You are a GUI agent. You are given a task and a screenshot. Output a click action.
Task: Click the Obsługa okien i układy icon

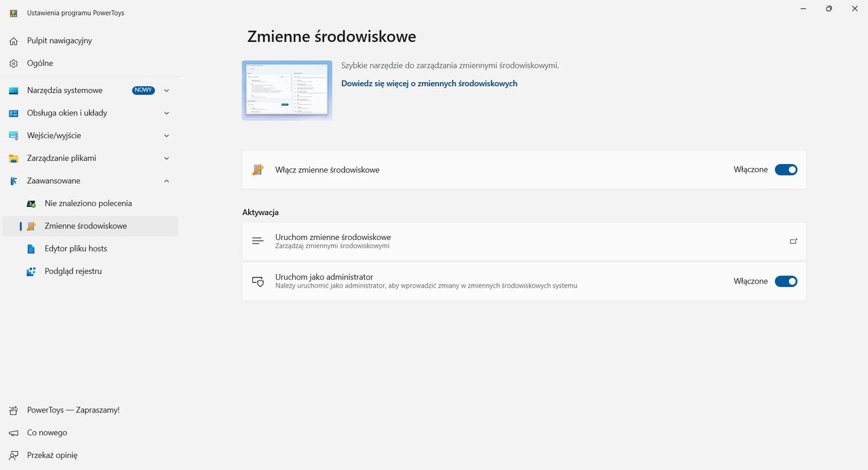tap(14, 113)
